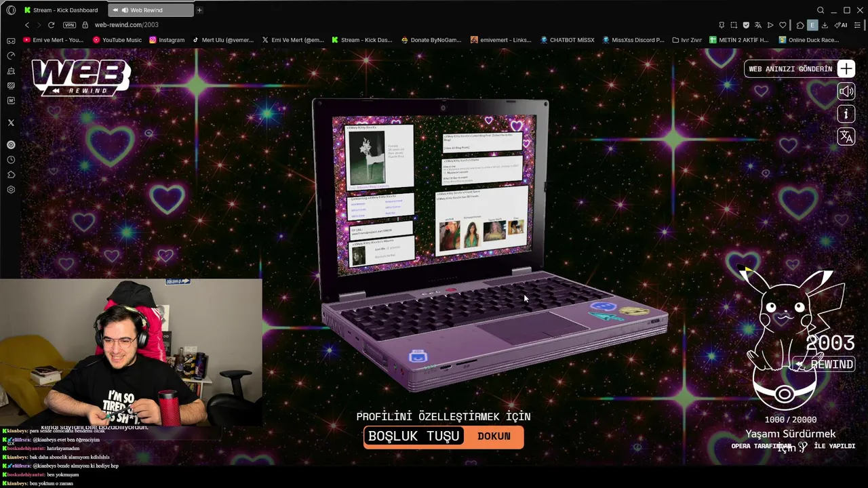Open the Instagram bookmark
This screenshot has height=488, width=868.
(x=167, y=40)
